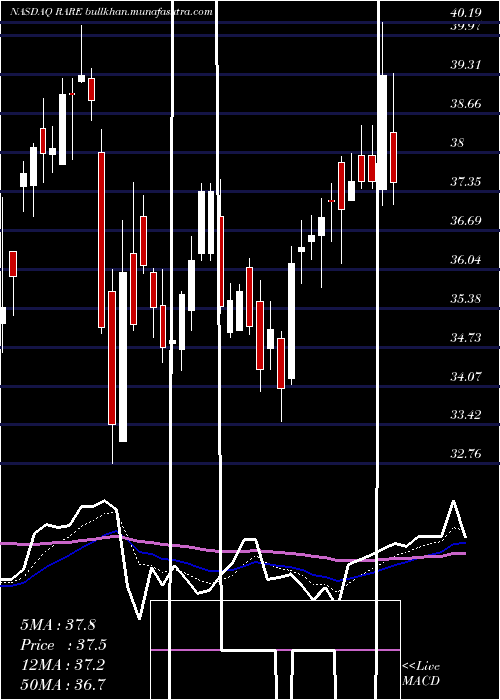Click the 38 price axis label
The width and height of the screenshot is (500, 700).
[458, 143]
